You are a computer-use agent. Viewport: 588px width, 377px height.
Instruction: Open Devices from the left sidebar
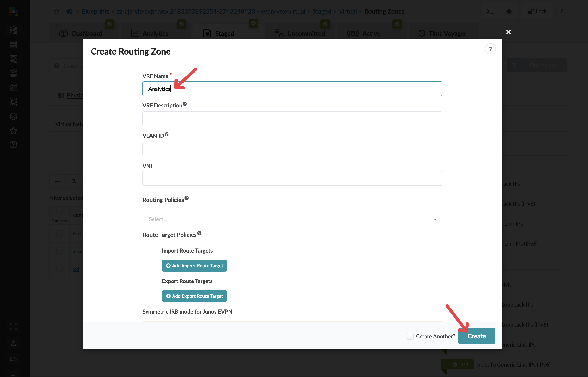13,45
